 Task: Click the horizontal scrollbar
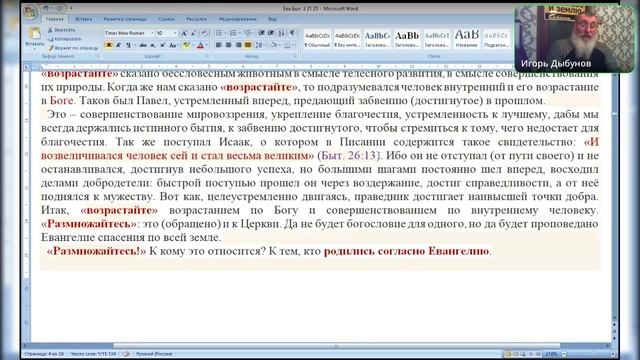[x=336, y=346]
